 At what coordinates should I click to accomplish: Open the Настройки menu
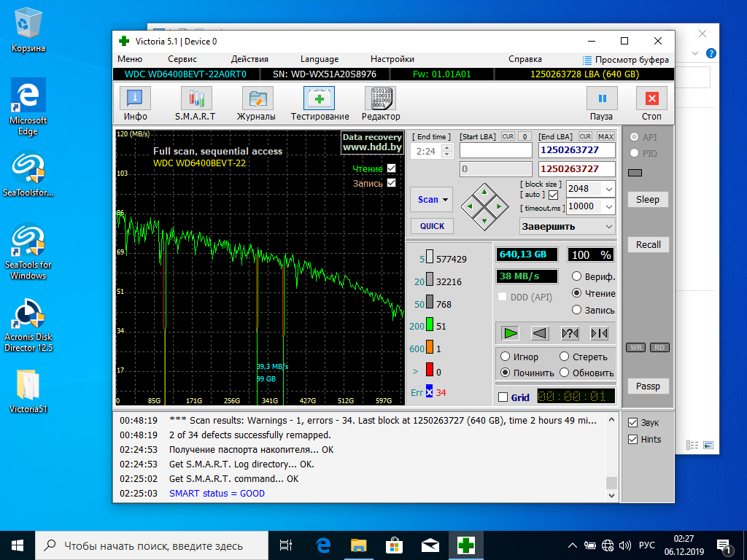tap(392, 59)
